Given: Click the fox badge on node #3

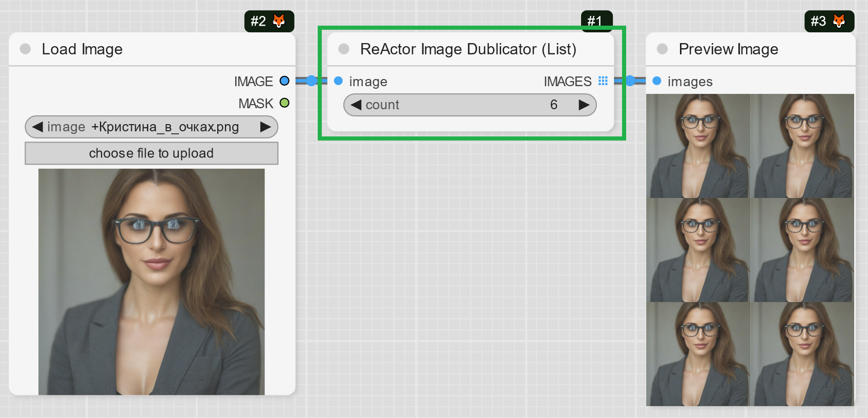Looking at the screenshot, I should 839,21.
